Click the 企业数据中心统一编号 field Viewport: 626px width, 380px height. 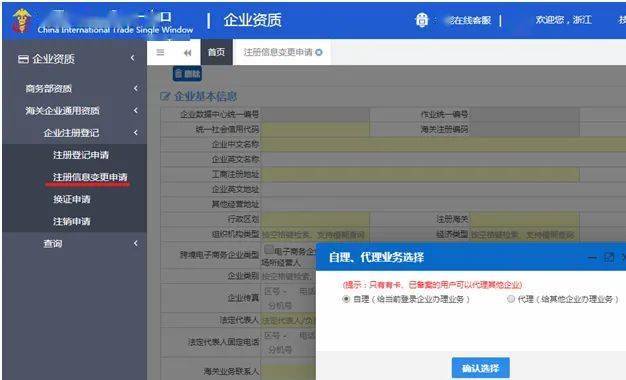pos(315,114)
